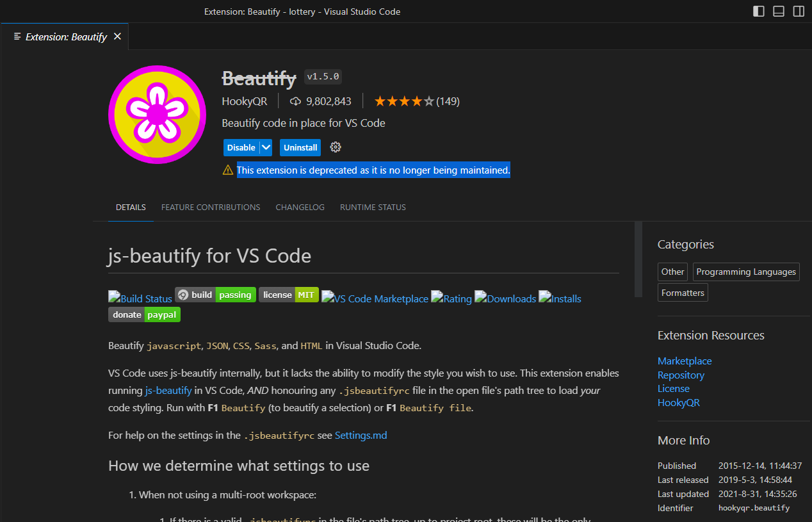The width and height of the screenshot is (812, 522).
Task: Click the Last updated date 2021-8-31
Action: (x=758, y=494)
